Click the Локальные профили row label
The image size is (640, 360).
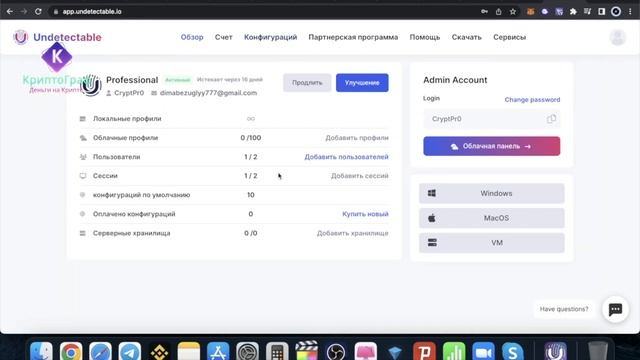[127, 119]
